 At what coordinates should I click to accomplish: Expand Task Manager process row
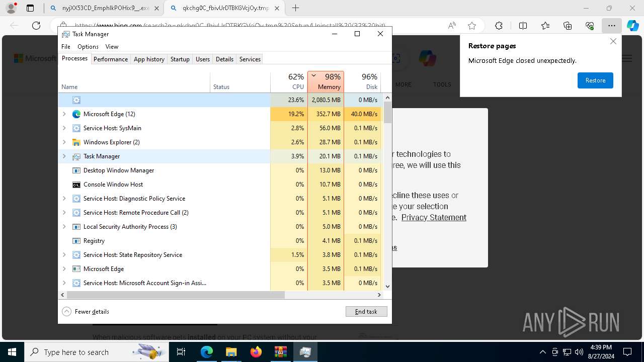[x=64, y=156]
